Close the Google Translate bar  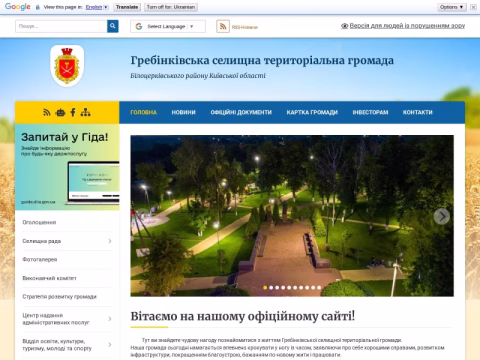473,7
